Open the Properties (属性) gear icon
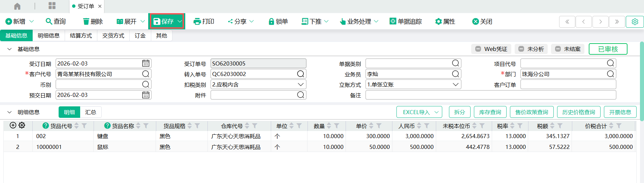The height and width of the screenshot is (183, 644). pyautogui.click(x=438, y=22)
